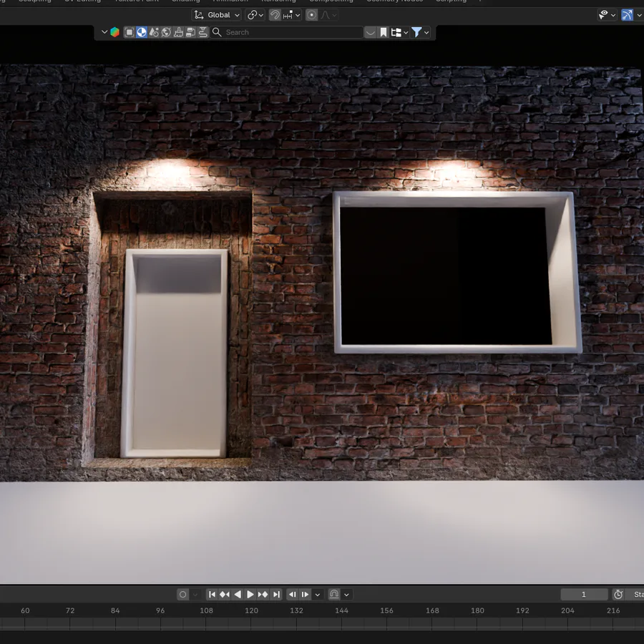Select the highlighted material sphere filter
Screen dimensions: 644x644
142,32
